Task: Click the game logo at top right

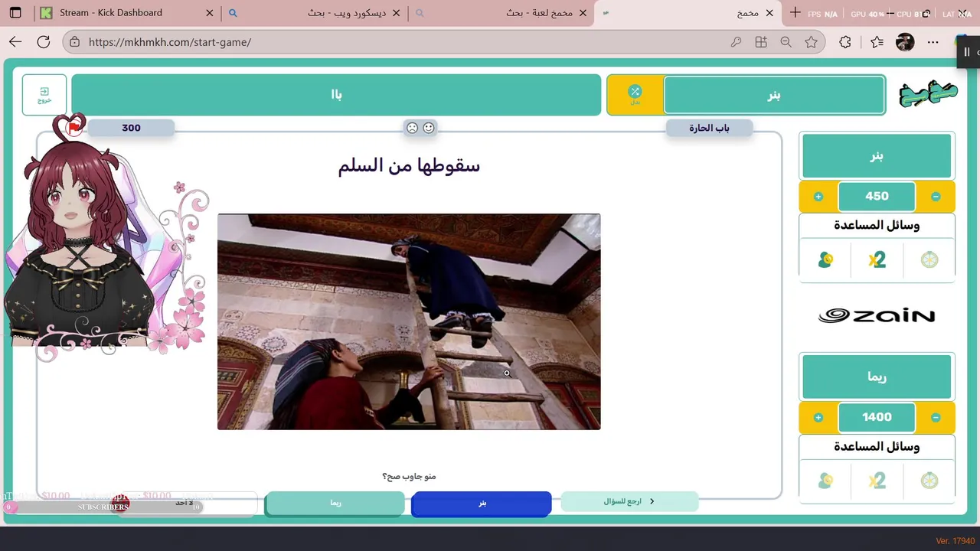Action: (928, 95)
